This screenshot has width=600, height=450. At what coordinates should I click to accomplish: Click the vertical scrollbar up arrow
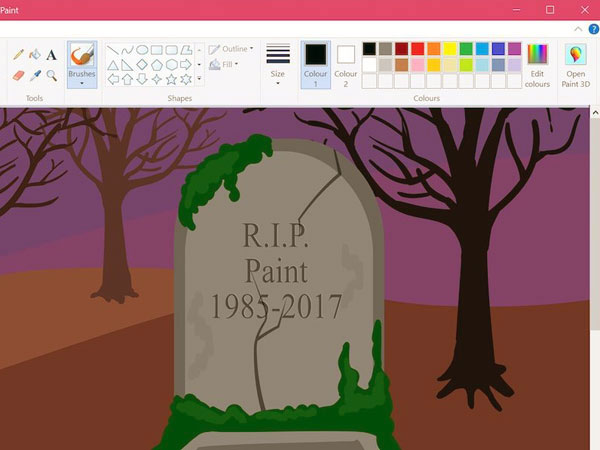(595, 112)
